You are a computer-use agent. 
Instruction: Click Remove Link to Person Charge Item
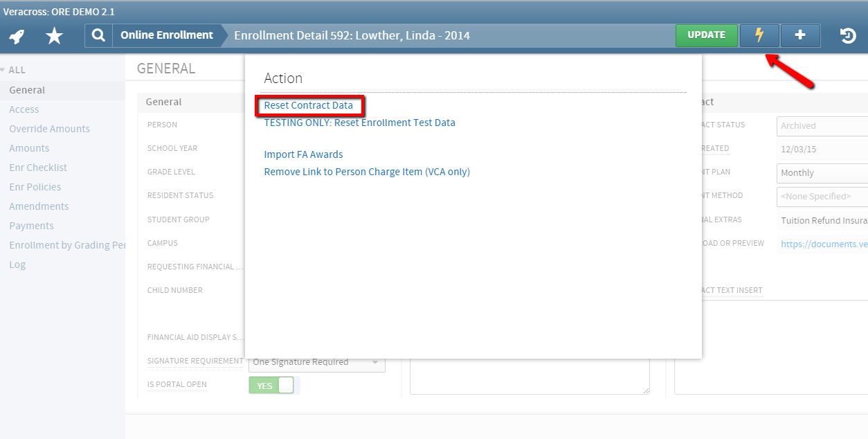(367, 172)
